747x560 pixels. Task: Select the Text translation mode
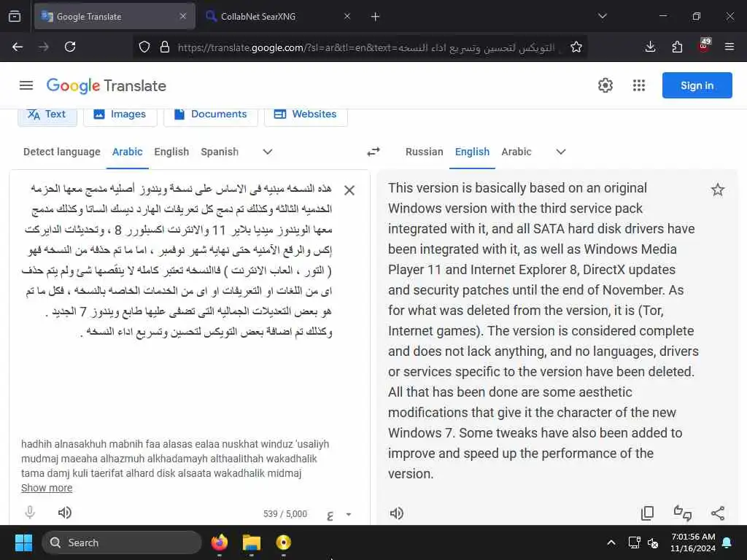click(47, 114)
